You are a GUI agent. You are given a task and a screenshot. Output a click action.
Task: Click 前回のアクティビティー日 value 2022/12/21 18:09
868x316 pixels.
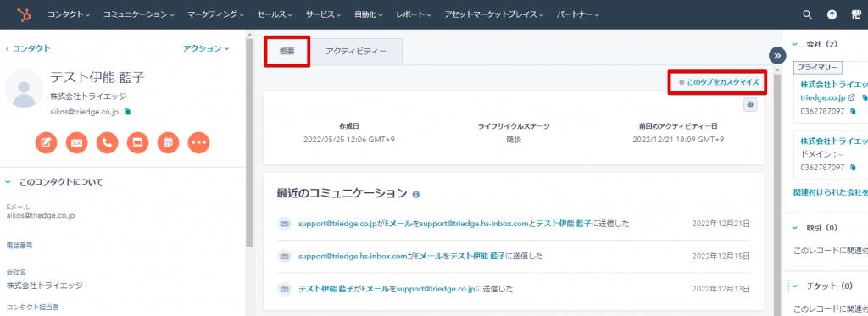point(678,140)
